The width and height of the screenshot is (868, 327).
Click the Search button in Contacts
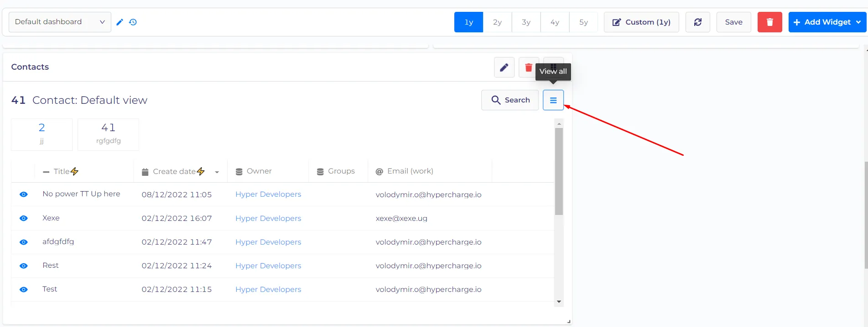(510, 100)
